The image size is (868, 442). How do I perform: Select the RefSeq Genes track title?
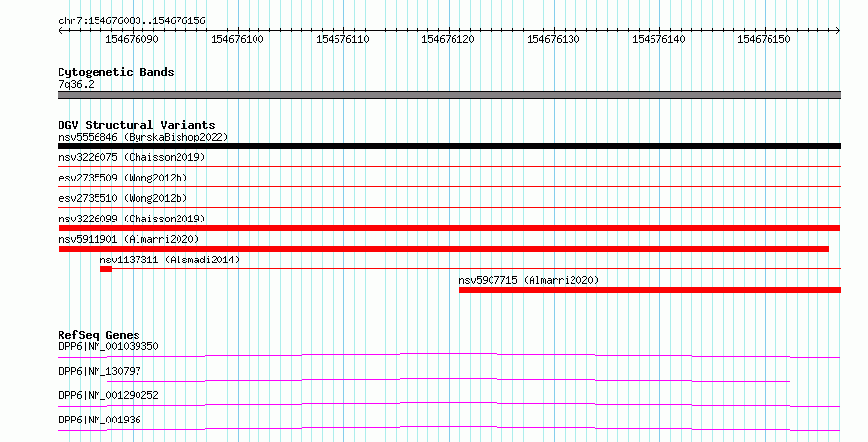coord(99,335)
